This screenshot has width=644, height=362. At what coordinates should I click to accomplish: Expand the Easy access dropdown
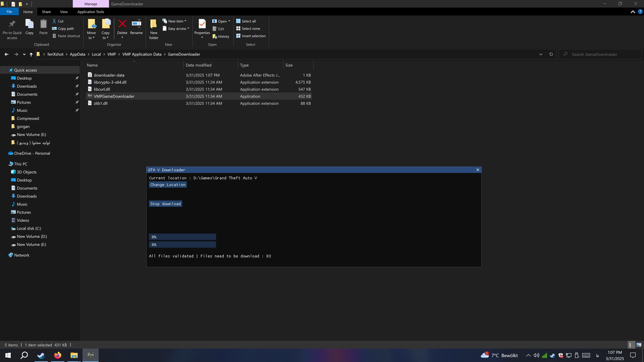[176, 28]
